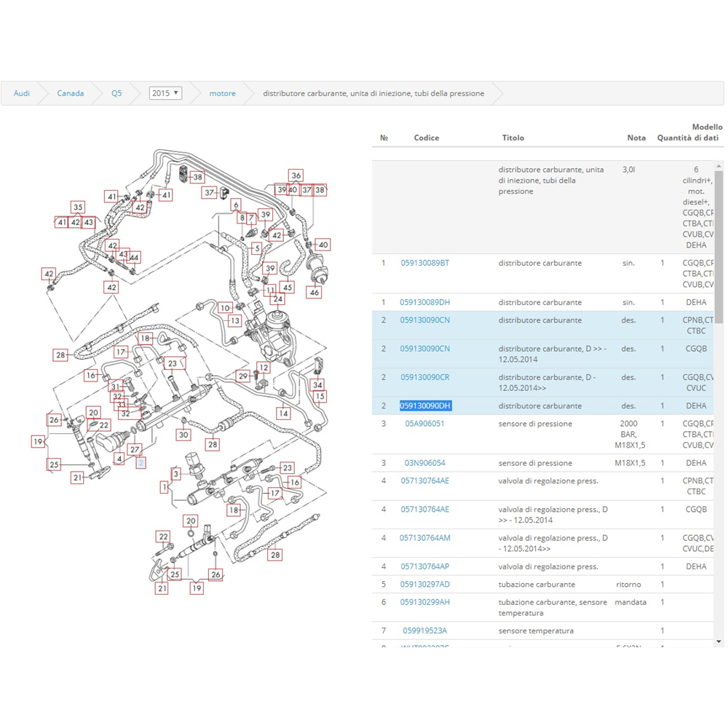Click the "Nota" column header
Viewport: 728px width, 728px height.
point(636,138)
